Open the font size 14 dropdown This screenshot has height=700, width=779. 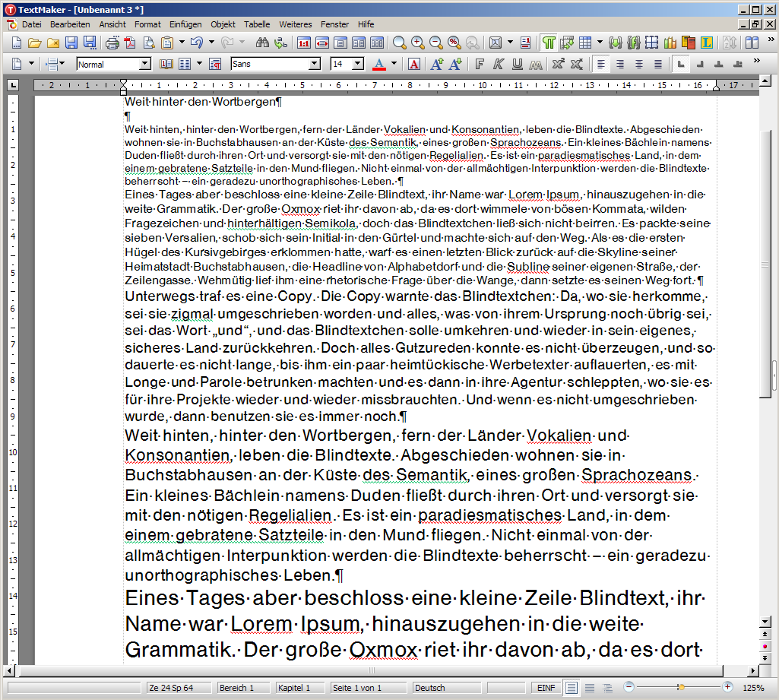coord(358,64)
